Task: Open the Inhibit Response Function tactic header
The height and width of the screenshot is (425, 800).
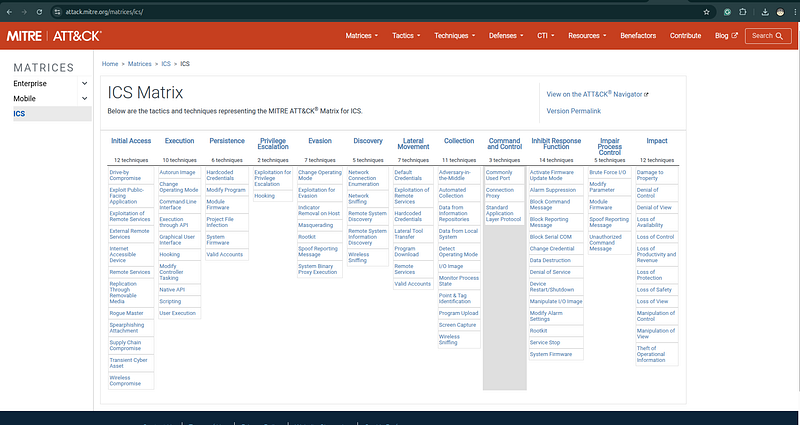Action: [x=556, y=143]
